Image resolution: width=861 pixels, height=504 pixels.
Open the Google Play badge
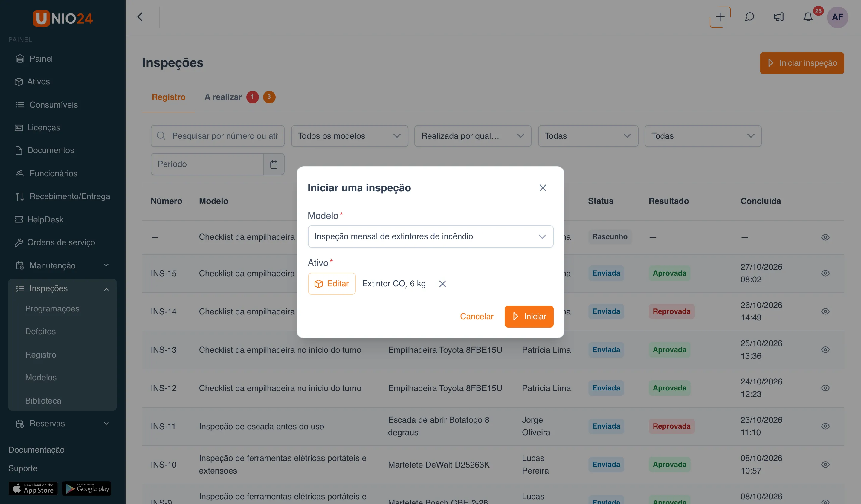[87, 489]
